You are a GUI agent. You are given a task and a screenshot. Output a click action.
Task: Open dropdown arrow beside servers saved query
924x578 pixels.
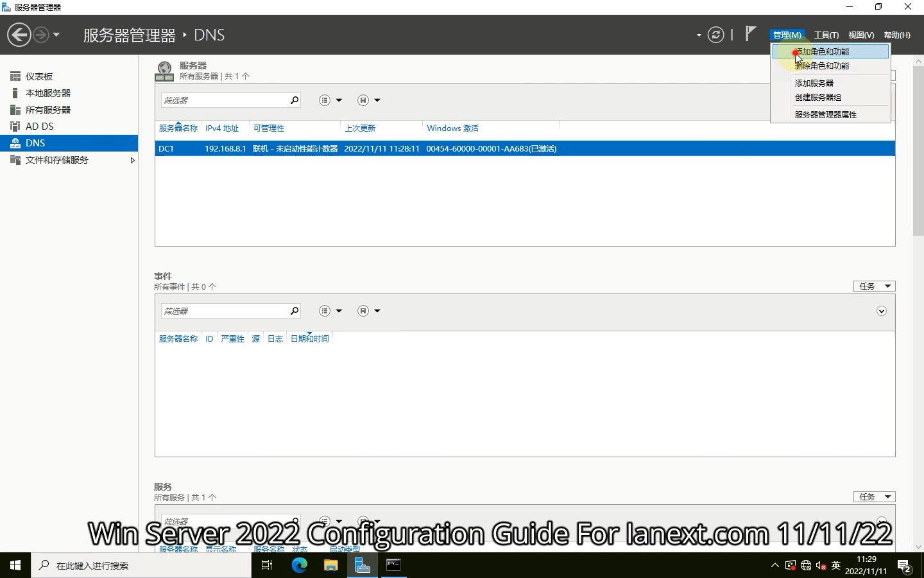click(377, 100)
